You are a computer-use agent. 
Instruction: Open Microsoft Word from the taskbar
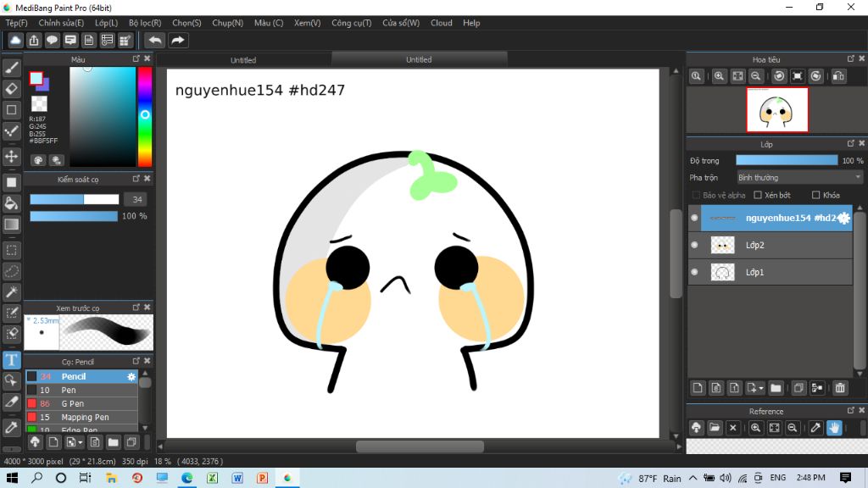[x=237, y=478]
